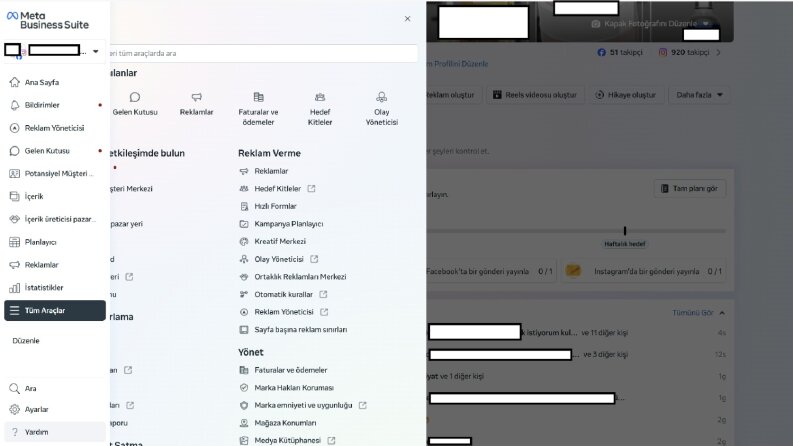This screenshot has height=446, width=793.
Task: Close the all tools panel
Action: coord(408,19)
